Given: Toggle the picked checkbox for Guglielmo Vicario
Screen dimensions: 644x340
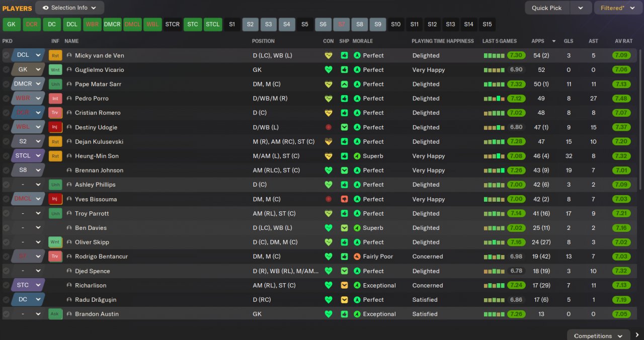Looking at the screenshot, I should coord(6,70).
